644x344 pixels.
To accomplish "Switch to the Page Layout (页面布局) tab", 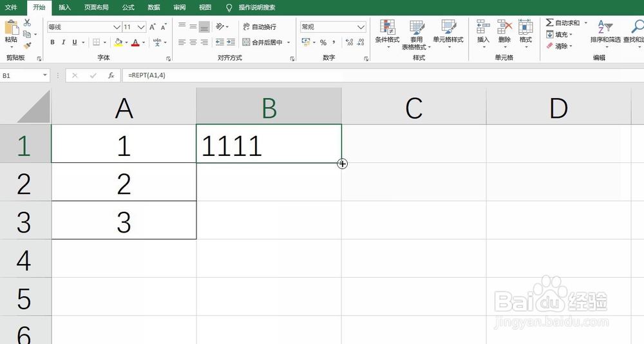I will coord(97,7).
